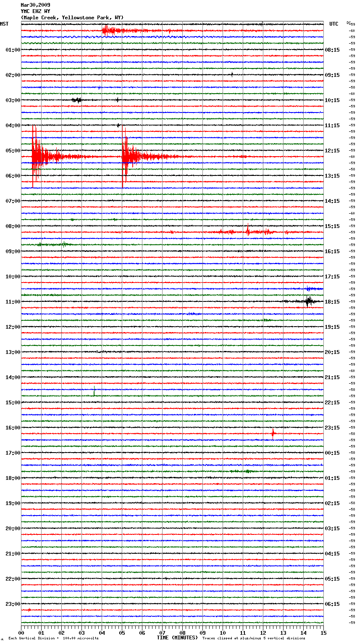Click the 08:15 UTC time label
This screenshot has height=644, width=357.
(332, 50)
